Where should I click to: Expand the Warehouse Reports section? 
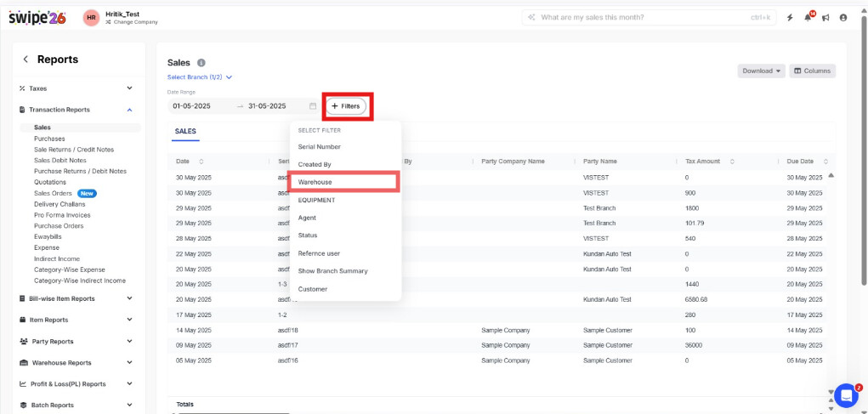(76, 362)
